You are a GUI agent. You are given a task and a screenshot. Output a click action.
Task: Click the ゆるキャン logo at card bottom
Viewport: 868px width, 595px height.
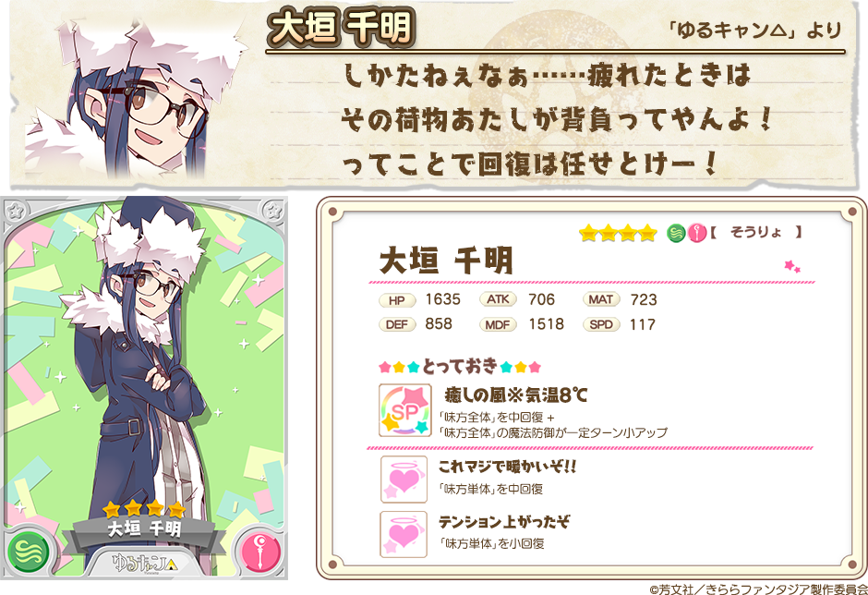pyautogui.click(x=145, y=563)
